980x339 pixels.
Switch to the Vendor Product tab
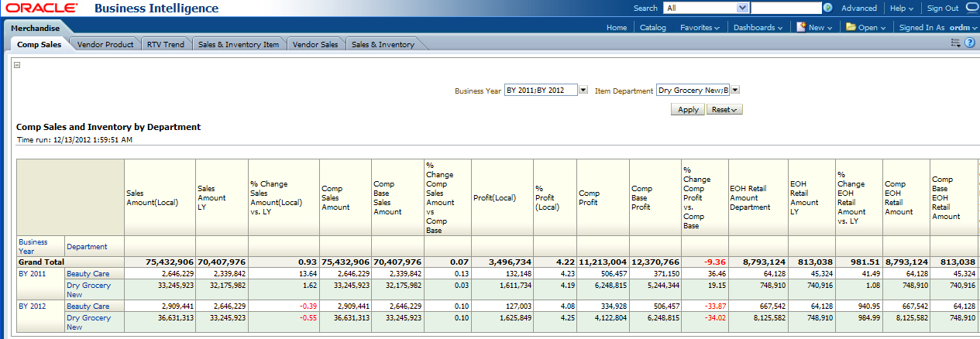click(x=105, y=45)
